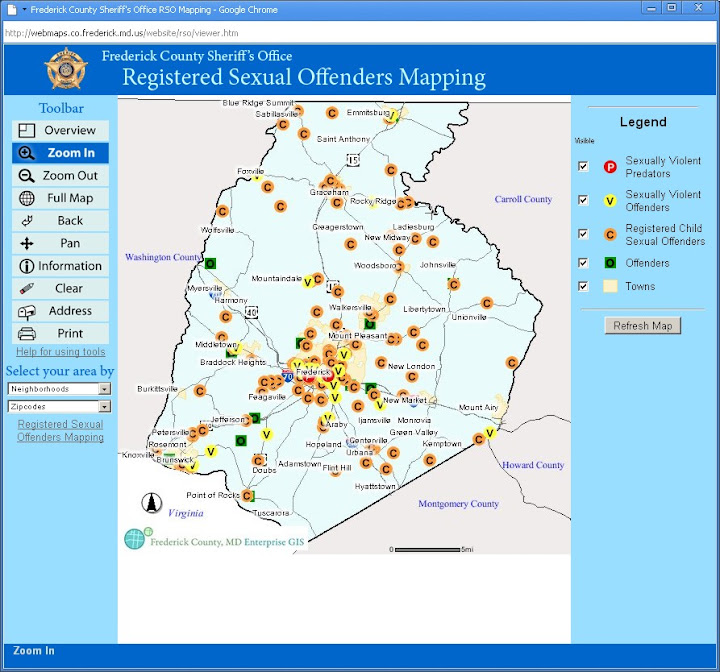The width and height of the screenshot is (720, 672).
Task: Select the Overview tool
Action: pyautogui.click(x=60, y=131)
